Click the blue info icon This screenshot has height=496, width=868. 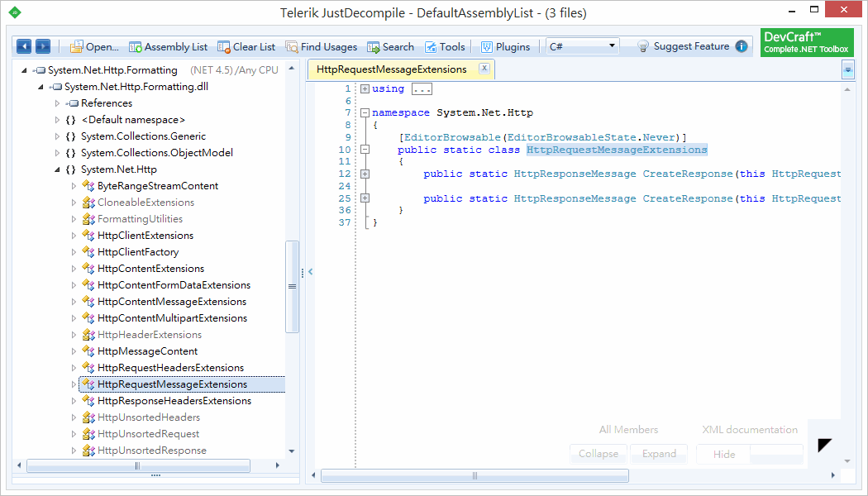[x=742, y=46]
